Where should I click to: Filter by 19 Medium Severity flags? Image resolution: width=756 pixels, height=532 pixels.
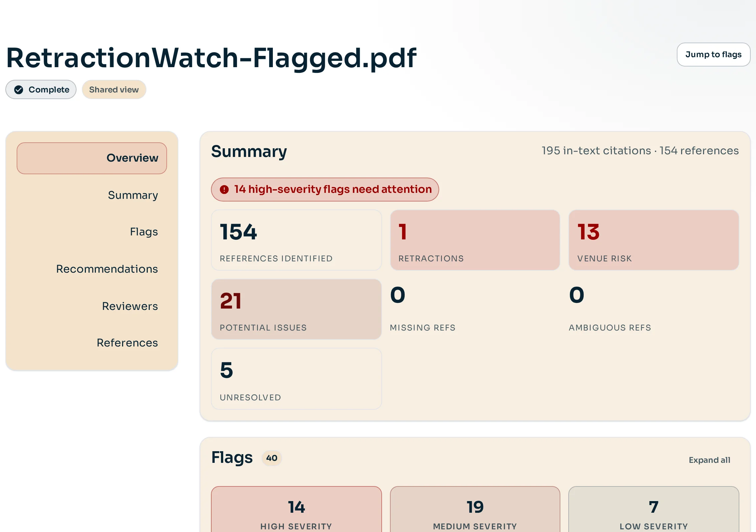(475, 509)
